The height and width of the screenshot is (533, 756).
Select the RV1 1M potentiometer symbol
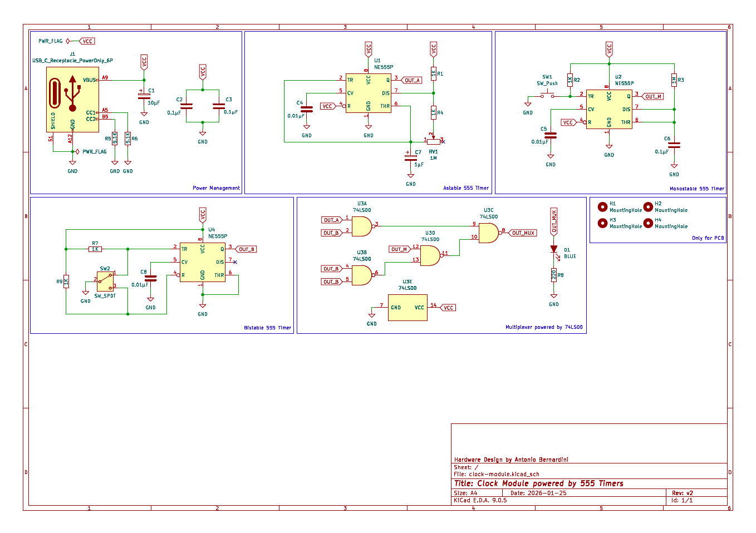click(x=434, y=141)
